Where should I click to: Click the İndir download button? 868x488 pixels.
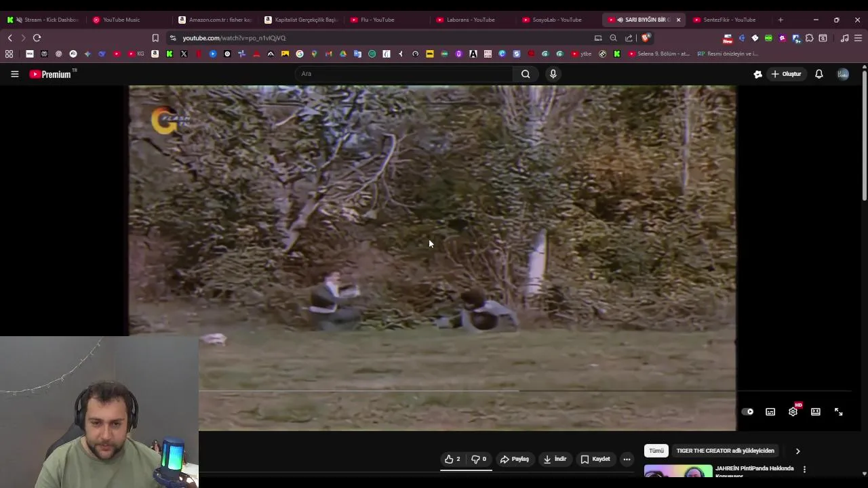(x=555, y=459)
